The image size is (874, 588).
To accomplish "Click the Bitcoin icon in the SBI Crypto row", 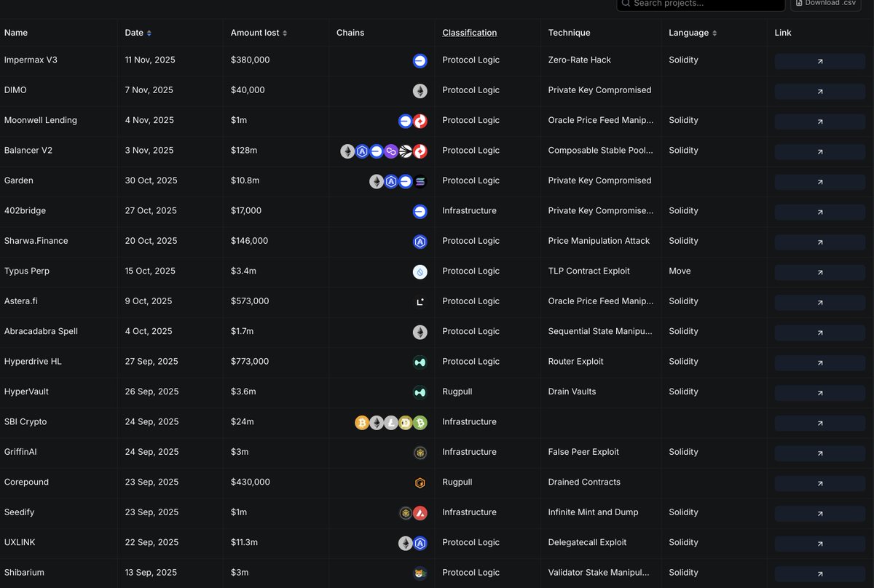I will click(362, 422).
